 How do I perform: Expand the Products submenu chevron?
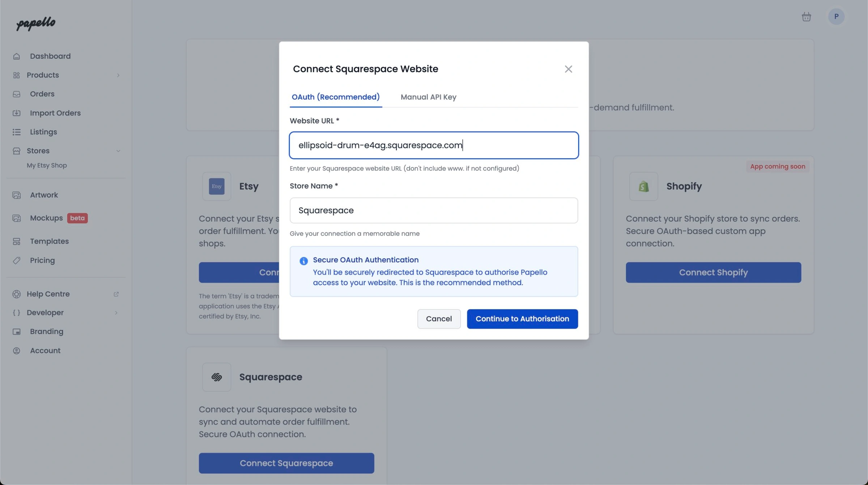pyautogui.click(x=118, y=75)
